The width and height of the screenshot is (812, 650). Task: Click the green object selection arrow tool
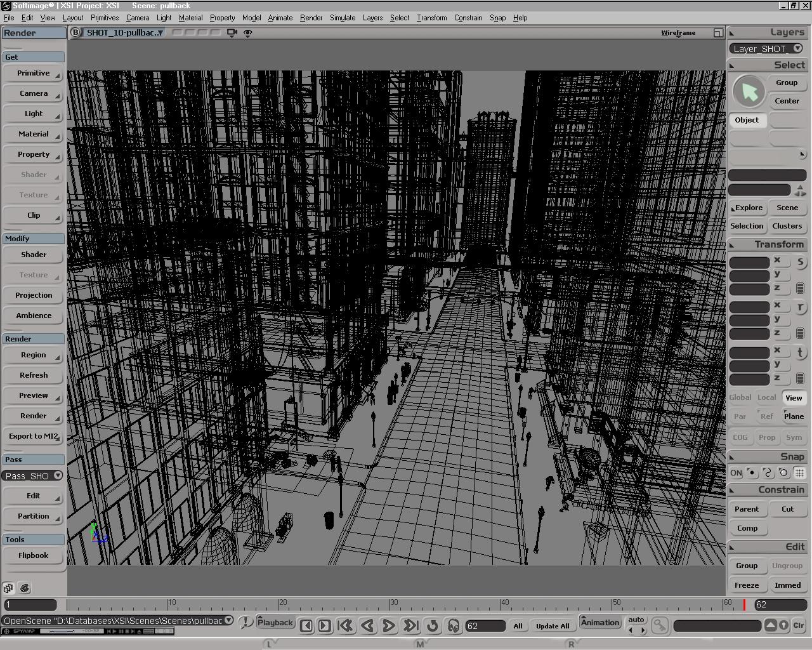pos(749,91)
